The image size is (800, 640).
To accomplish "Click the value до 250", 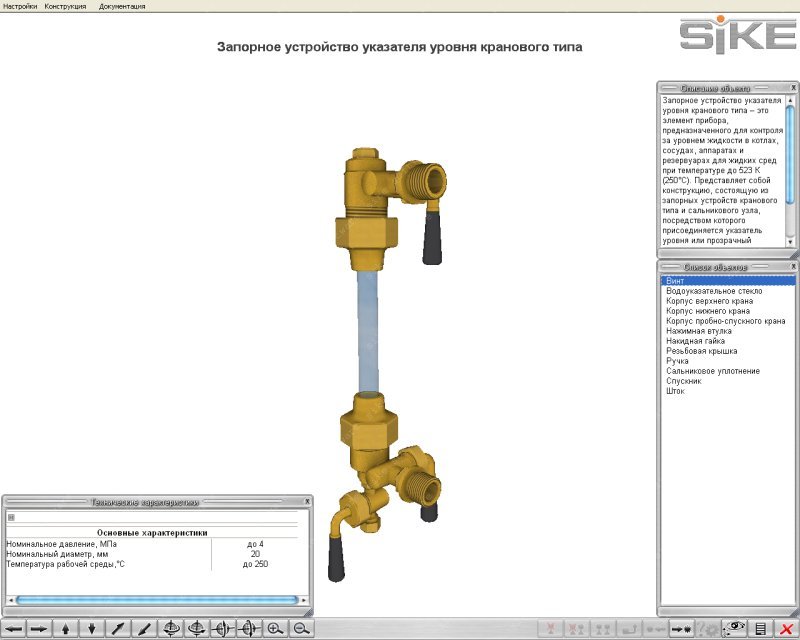I will pos(255,564).
